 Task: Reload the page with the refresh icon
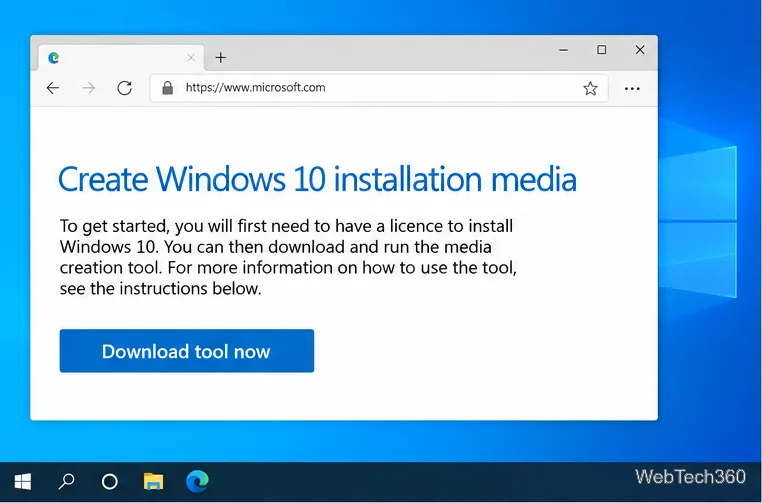click(x=125, y=88)
